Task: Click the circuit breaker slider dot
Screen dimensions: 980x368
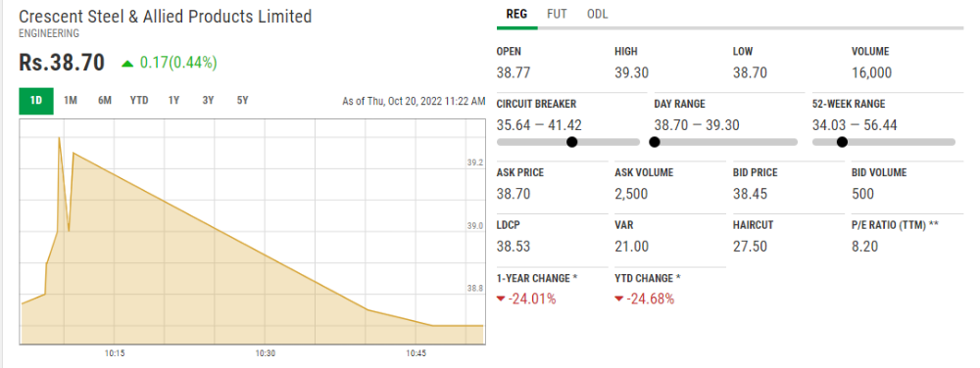Action: 571,142
